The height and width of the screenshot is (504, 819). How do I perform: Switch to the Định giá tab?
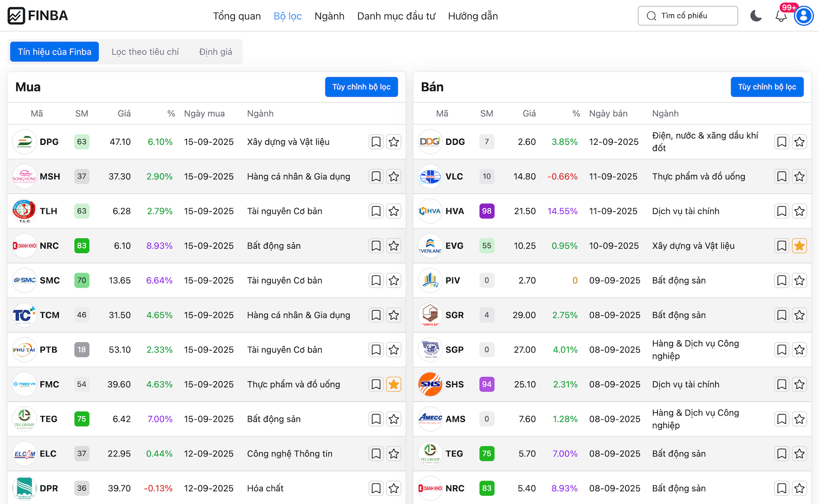click(x=215, y=51)
